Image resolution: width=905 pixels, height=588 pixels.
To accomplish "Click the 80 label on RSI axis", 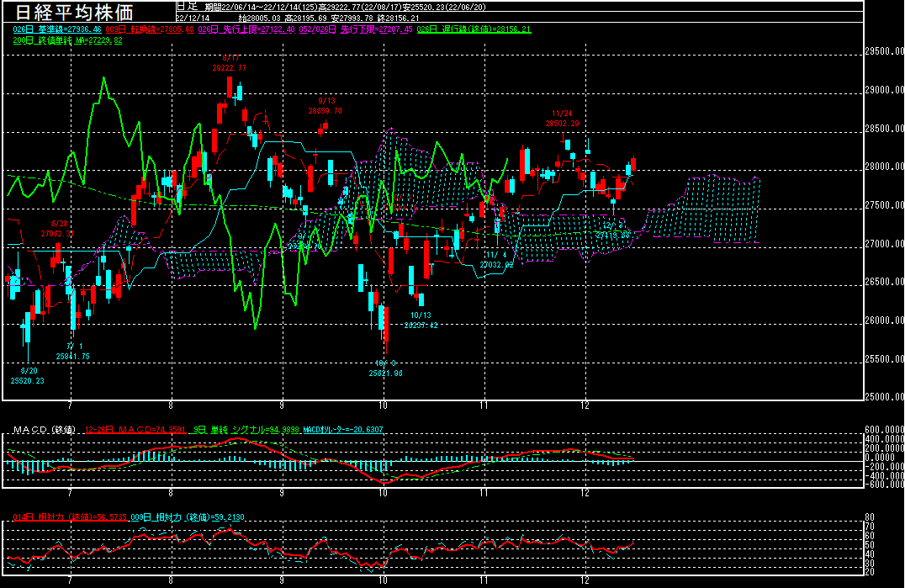I will 870,517.
